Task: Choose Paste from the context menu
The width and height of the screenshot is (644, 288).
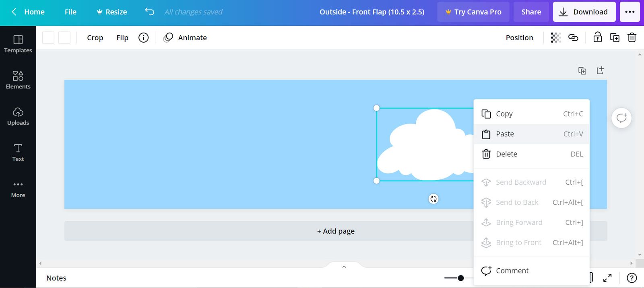Action: coord(531,134)
